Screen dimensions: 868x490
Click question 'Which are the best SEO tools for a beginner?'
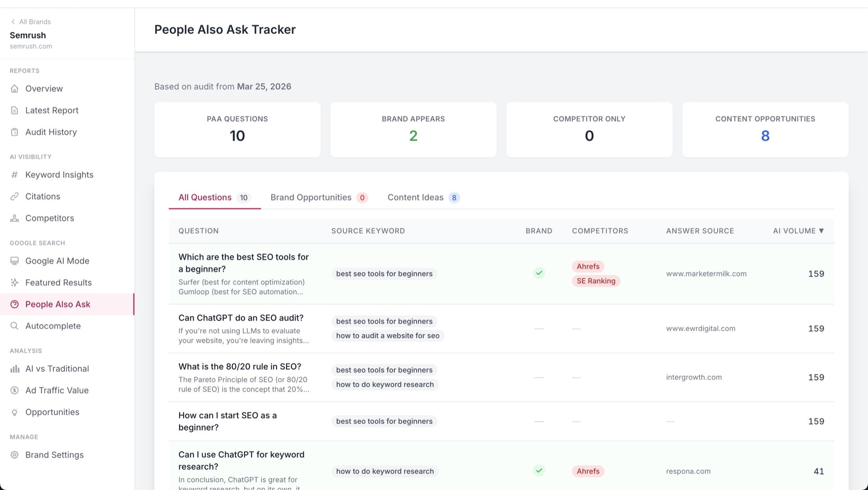tap(244, 263)
